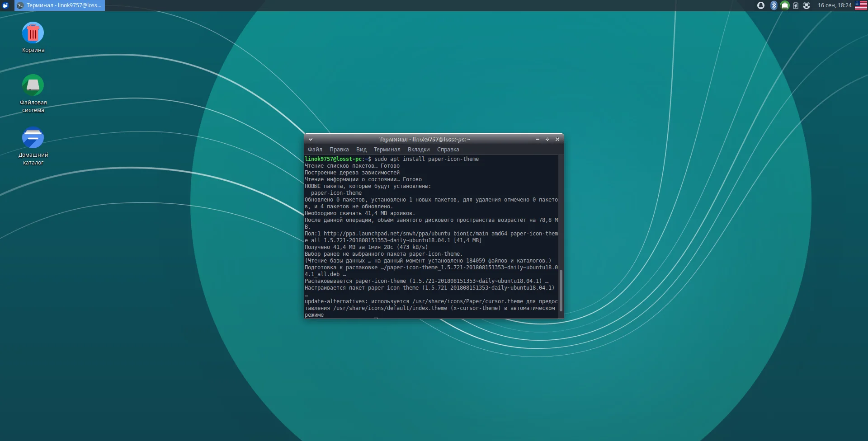The image size is (868, 441).
Task: Open the Вид menu
Action: point(361,150)
